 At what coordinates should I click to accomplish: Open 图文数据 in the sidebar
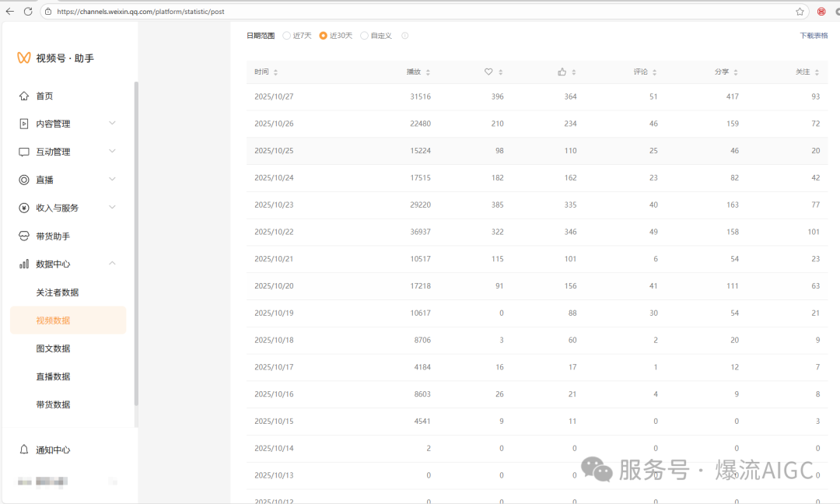click(x=53, y=348)
